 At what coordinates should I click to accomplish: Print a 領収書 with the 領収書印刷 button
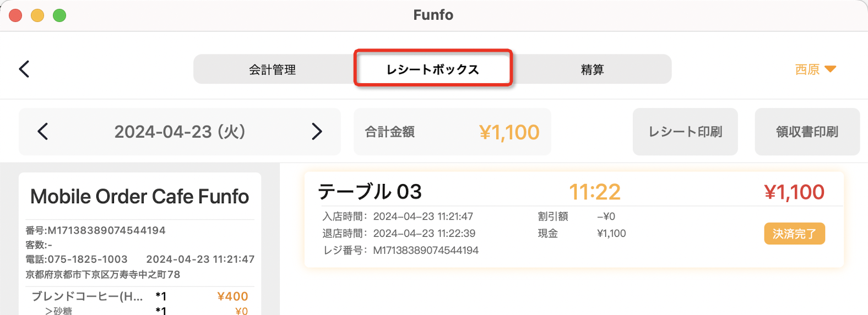[x=807, y=132]
